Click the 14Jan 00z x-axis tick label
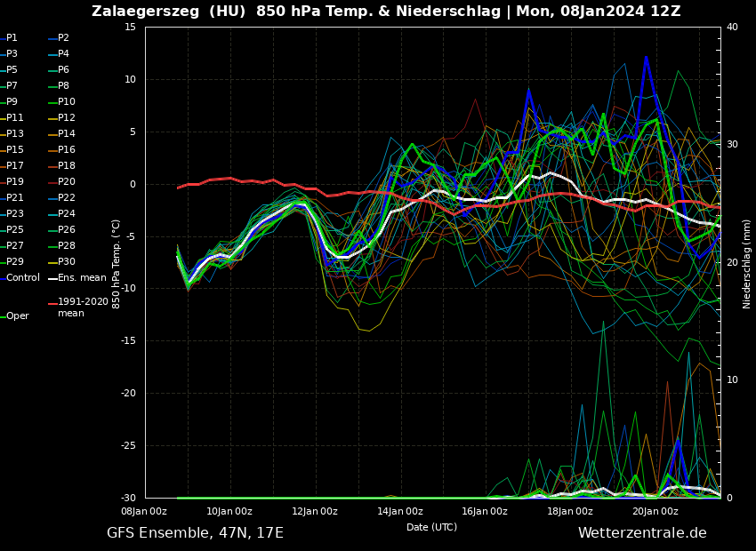 (400, 512)
